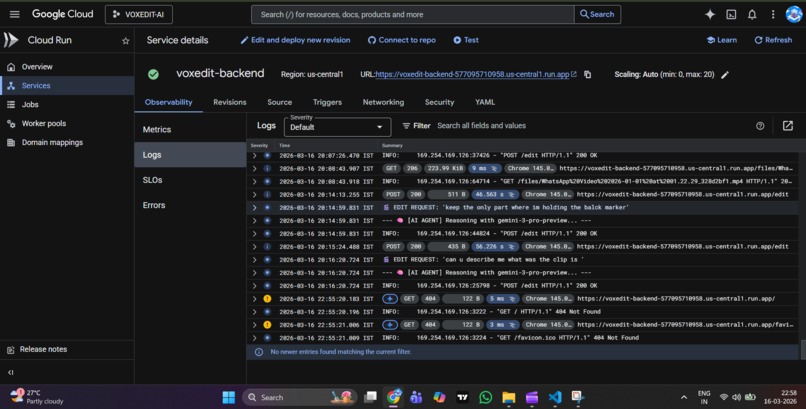806x409 pixels.
Task: Open Visual Studio Code from the taskbar
Action: (555, 397)
